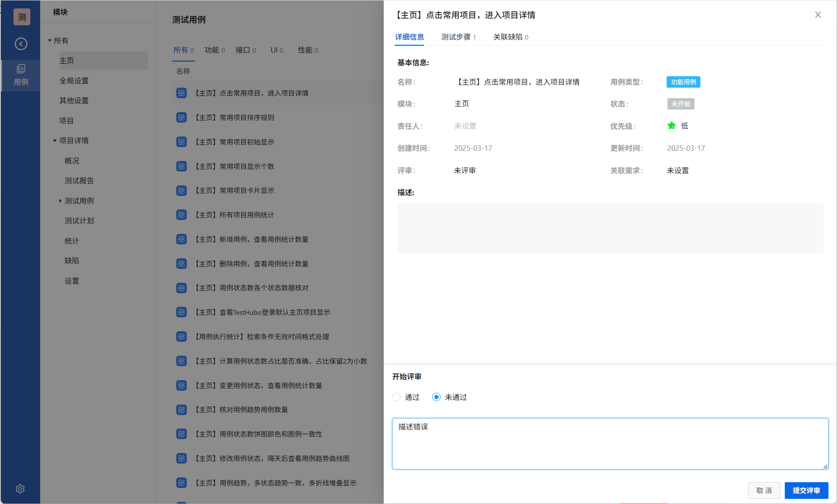The image size is (837, 504).
Task: Close the case detail panel with X
Action: pyautogui.click(x=818, y=15)
